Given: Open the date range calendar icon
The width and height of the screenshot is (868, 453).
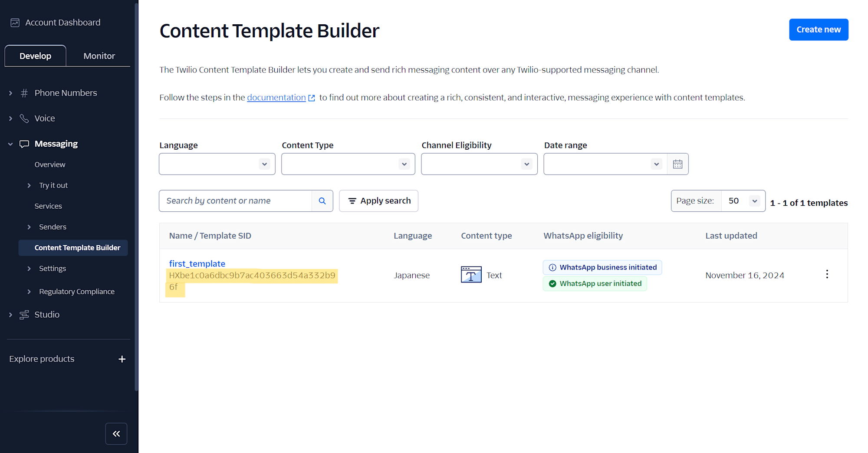Looking at the screenshot, I should pos(677,164).
